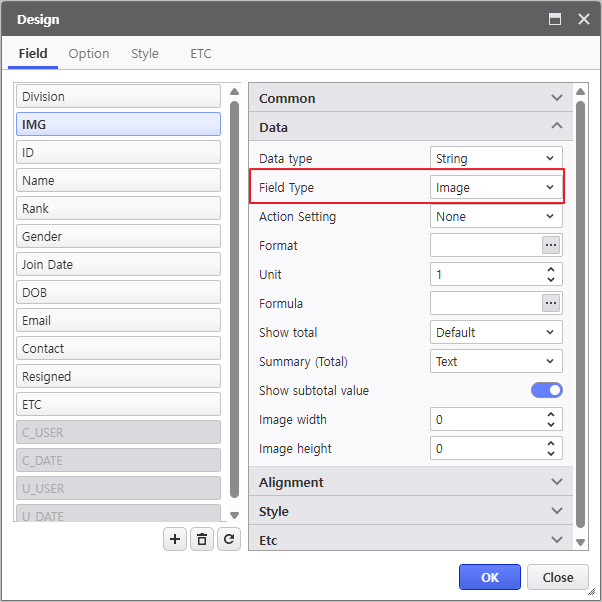
Task: Switch to the Style tab
Action: click(145, 54)
